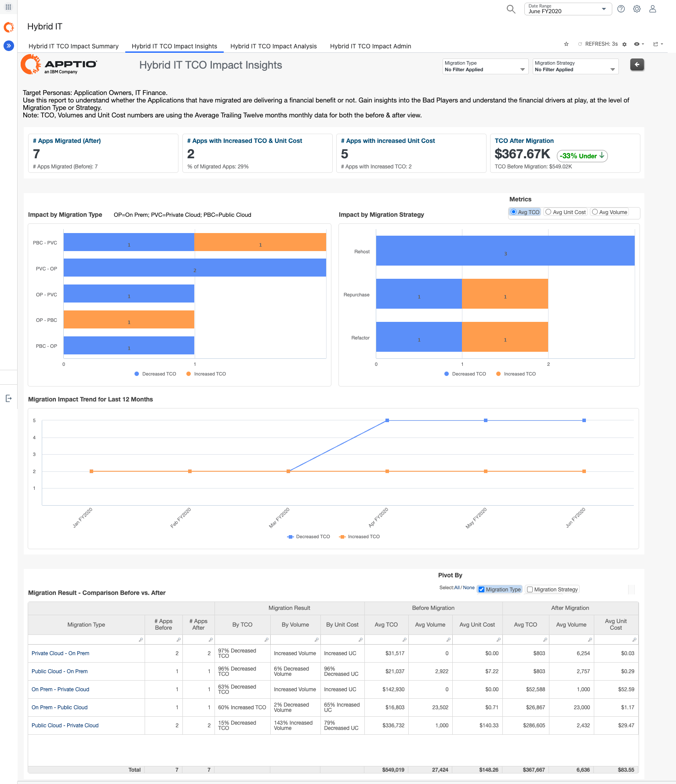Click the orange Increased TCO bar for OP - PBC
The height and width of the screenshot is (784, 676).
click(x=129, y=320)
